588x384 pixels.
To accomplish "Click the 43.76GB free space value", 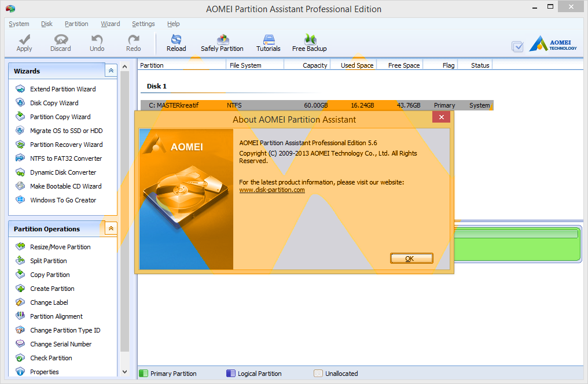I will click(409, 105).
